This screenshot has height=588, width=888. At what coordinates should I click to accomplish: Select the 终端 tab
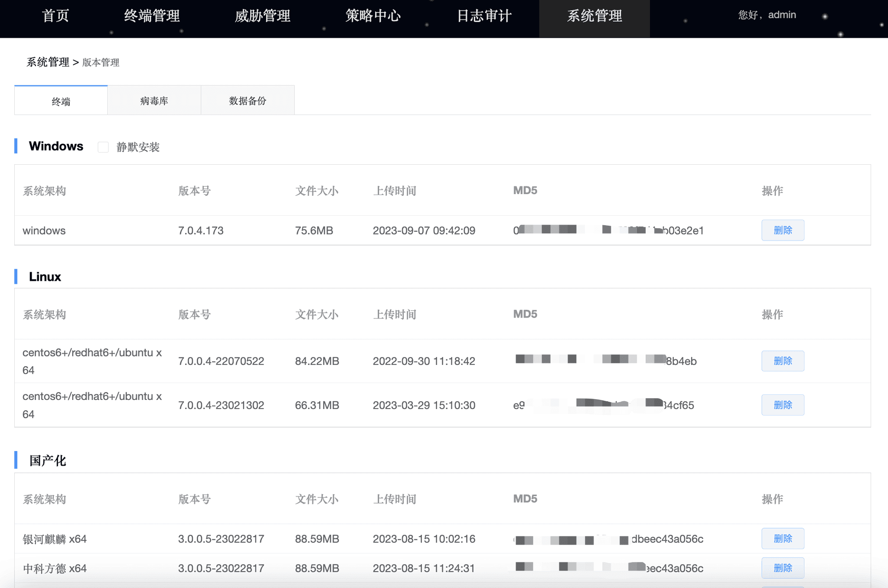[61, 101]
